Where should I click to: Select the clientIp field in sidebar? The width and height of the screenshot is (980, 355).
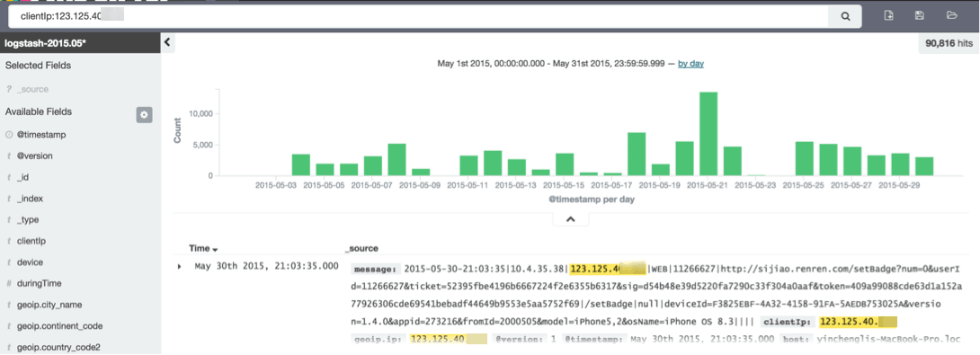(31, 241)
